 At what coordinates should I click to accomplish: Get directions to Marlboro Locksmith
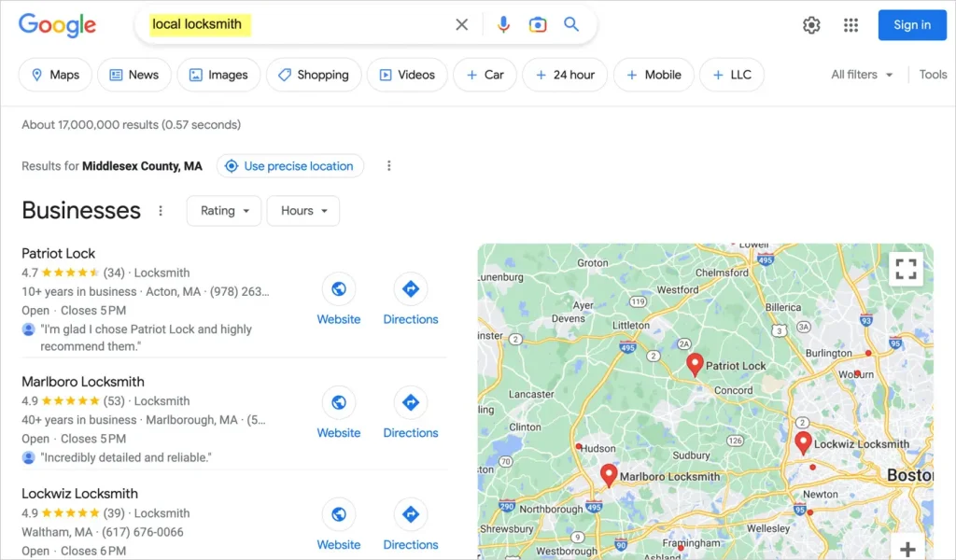(411, 402)
